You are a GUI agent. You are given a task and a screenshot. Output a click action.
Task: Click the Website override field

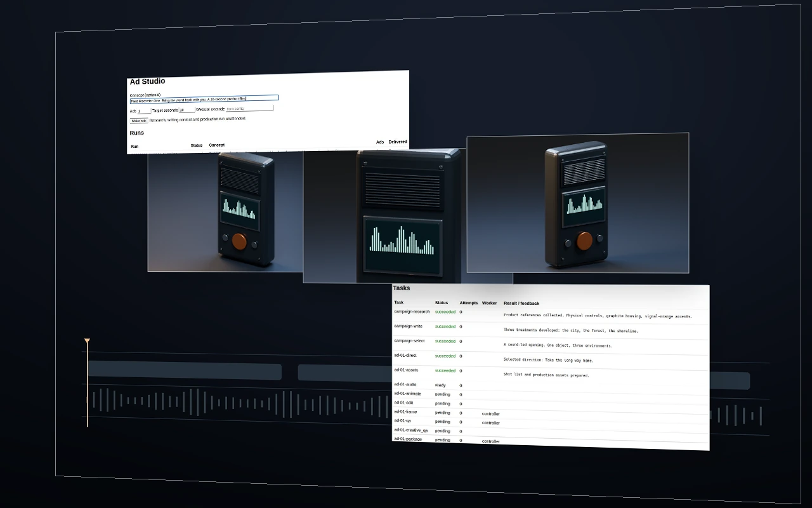pyautogui.click(x=249, y=109)
